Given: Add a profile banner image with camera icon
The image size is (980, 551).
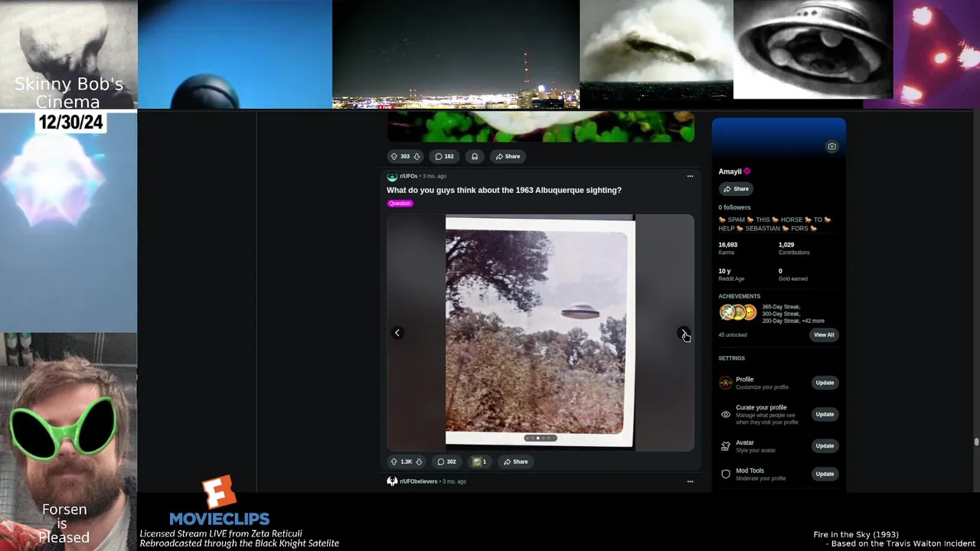Looking at the screenshot, I should [832, 146].
